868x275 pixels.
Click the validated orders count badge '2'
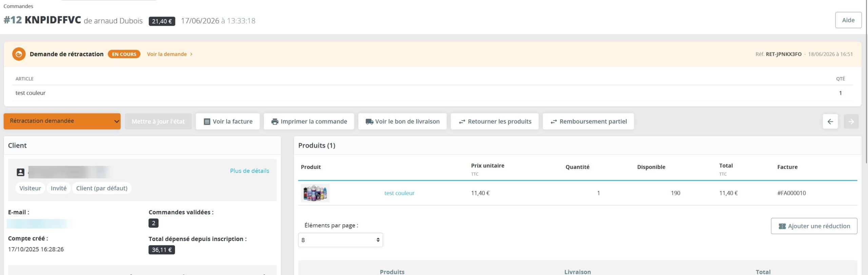pyautogui.click(x=154, y=223)
